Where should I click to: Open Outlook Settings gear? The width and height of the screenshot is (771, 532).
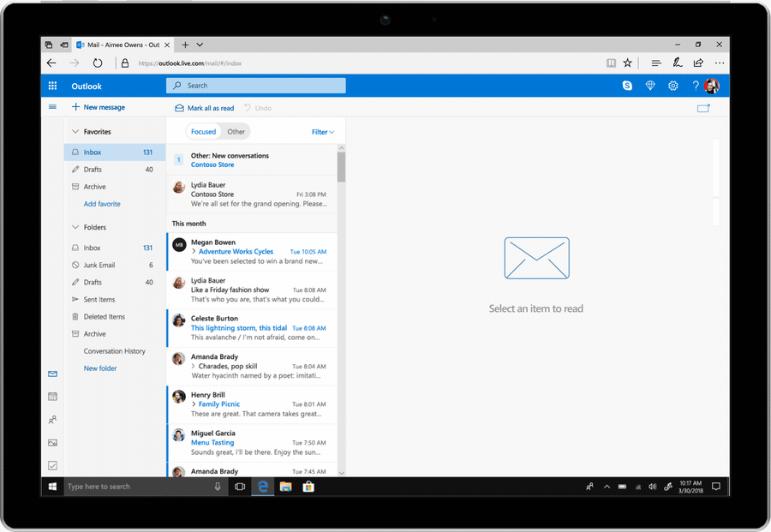(672, 86)
